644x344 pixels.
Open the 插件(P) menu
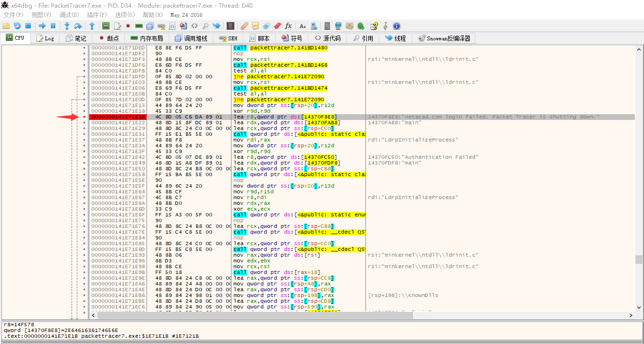[97, 14]
